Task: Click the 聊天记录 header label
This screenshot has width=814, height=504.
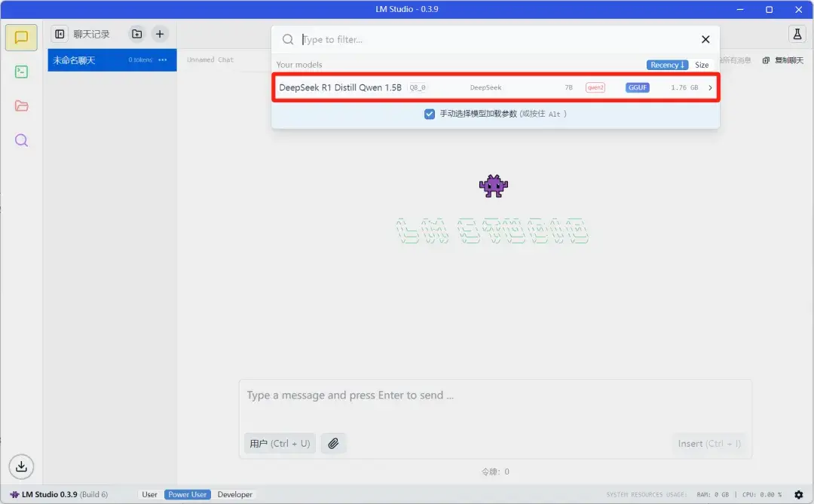Action: tap(91, 34)
